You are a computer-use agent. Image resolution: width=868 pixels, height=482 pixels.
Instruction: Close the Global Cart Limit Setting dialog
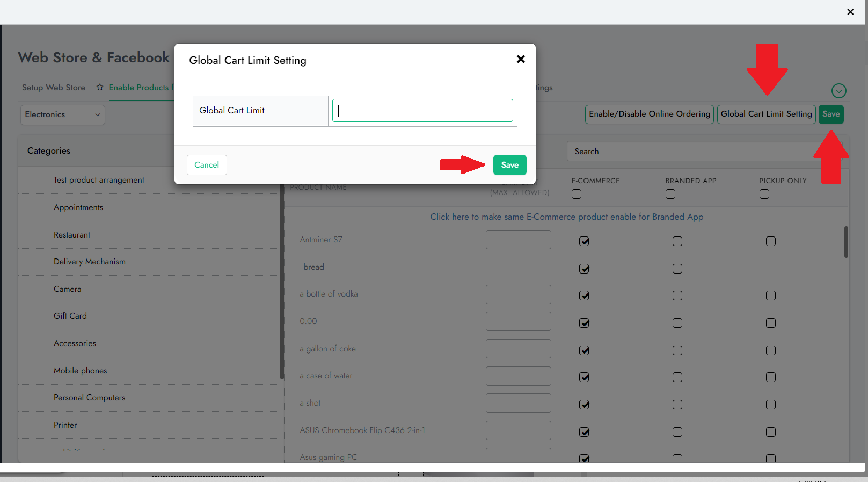point(520,60)
